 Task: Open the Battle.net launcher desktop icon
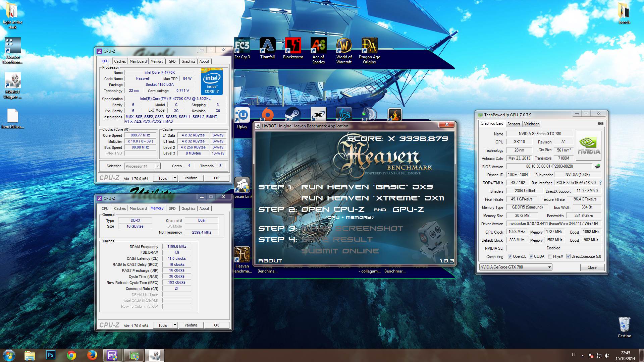click(x=344, y=115)
